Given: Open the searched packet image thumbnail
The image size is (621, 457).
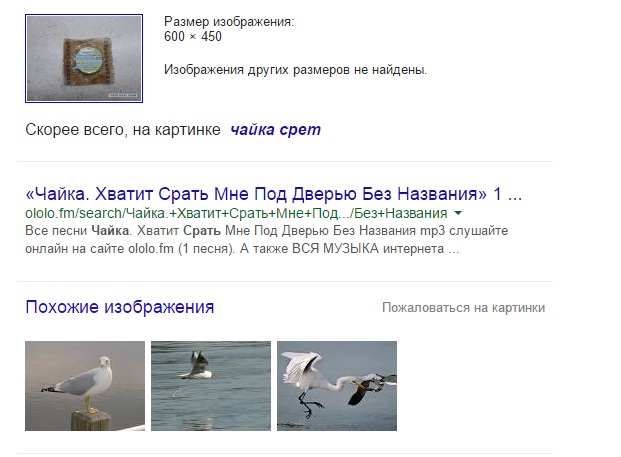Looking at the screenshot, I should click(x=84, y=58).
